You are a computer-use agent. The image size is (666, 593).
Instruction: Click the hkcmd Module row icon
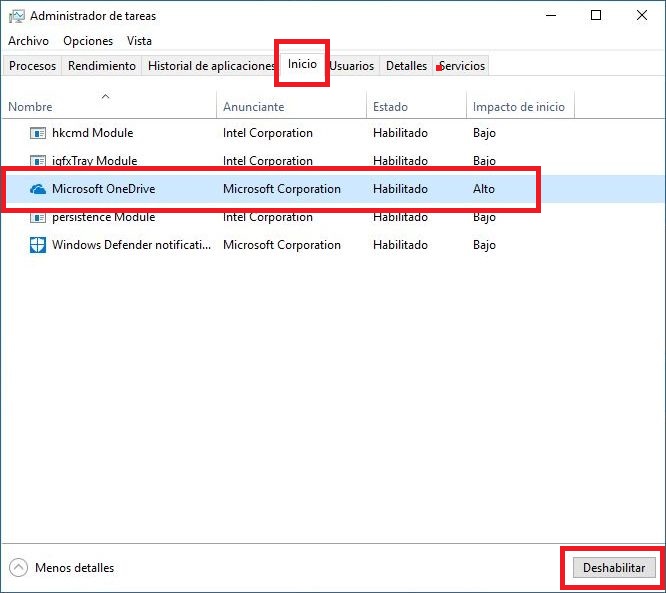click(x=38, y=133)
